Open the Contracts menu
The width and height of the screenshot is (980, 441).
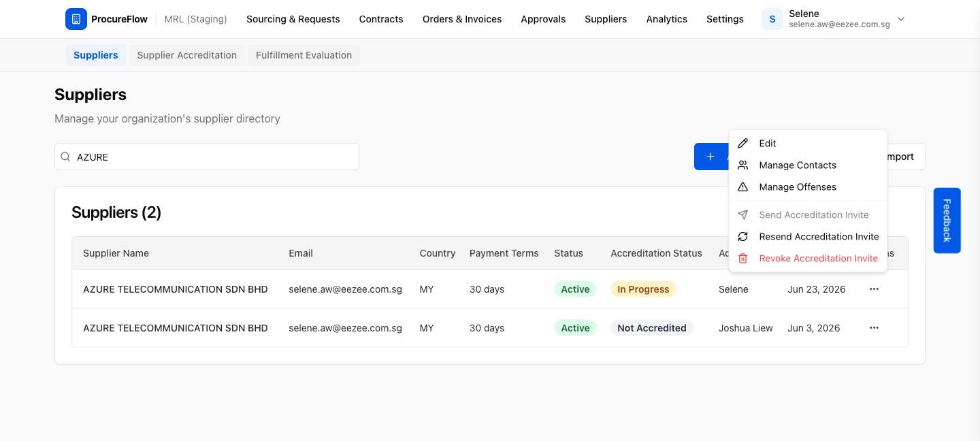click(x=381, y=19)
